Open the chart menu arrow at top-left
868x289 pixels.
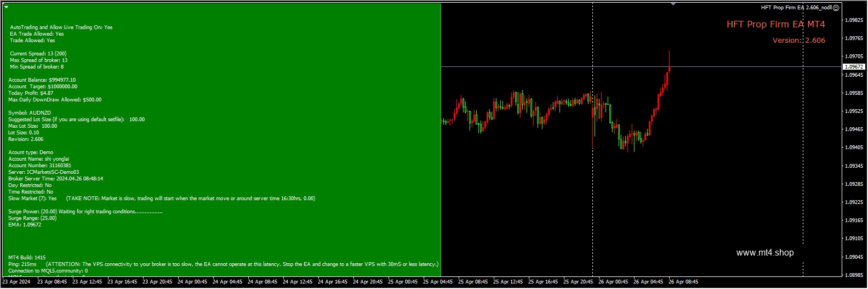6,7
